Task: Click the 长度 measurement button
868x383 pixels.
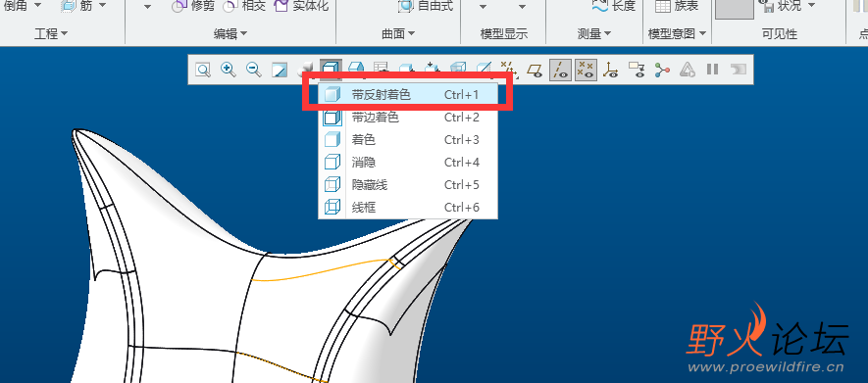Action: (613, 6)
